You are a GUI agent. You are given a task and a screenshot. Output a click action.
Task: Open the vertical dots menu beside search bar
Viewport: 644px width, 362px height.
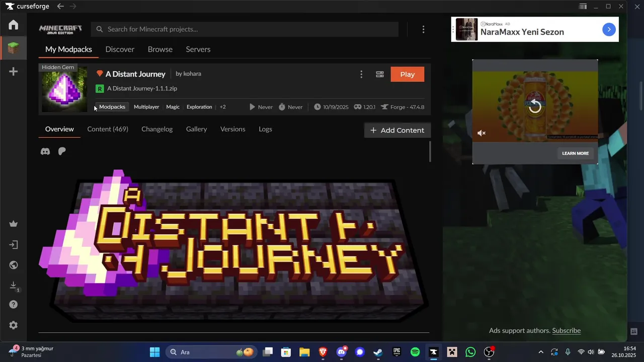coord(423,29)
